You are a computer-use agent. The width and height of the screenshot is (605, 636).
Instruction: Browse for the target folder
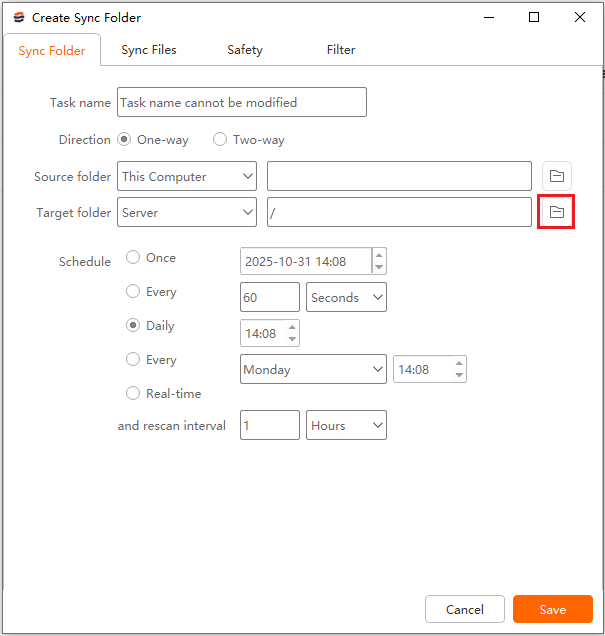tap(557, 212)
